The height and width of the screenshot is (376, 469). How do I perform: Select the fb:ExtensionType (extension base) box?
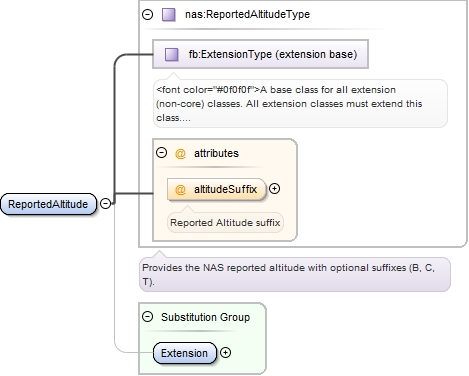click(x=260, y=54)
